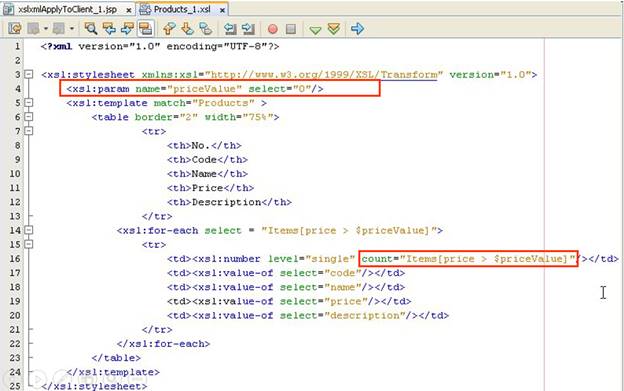Stop macro recording with gray square
This screenshot has height=391, width=624.
pyautogui.click(x=291, y=29)
